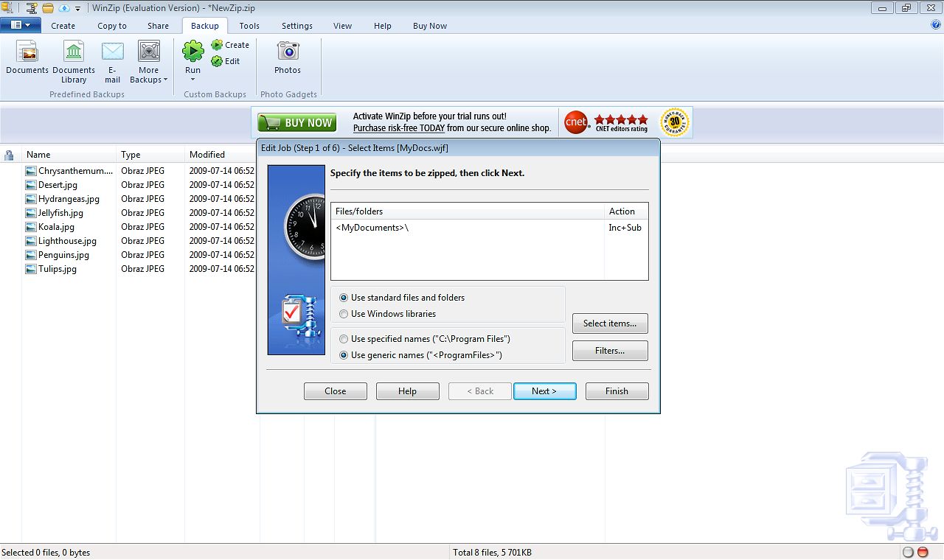Click the Finish button
This screenshot has width=944, height=560.
617,391
